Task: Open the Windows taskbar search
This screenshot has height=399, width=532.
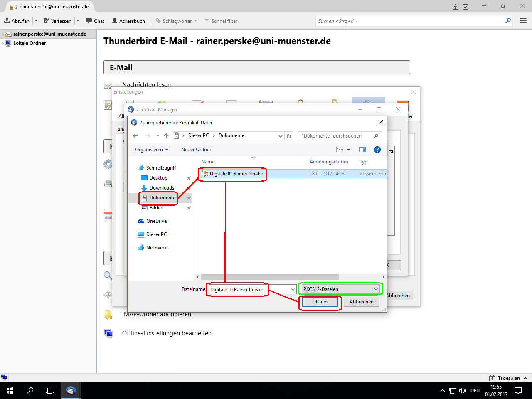Action: [x=30, y=391]
